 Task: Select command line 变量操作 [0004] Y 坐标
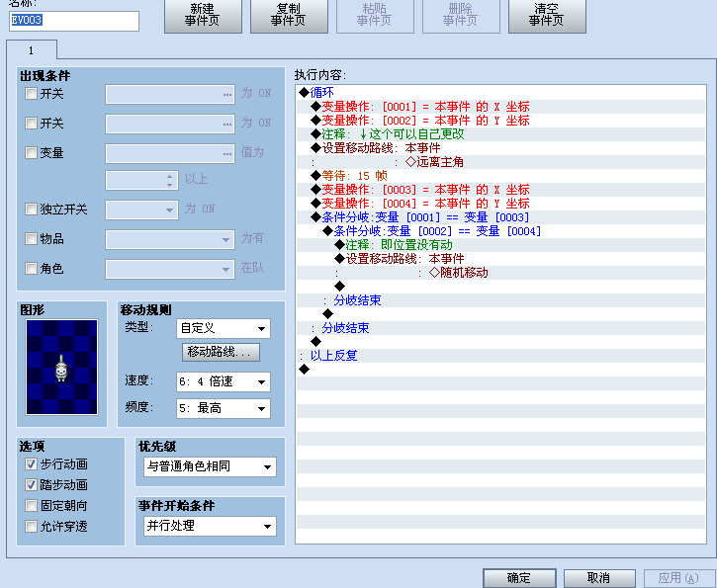tap(500, 204)
